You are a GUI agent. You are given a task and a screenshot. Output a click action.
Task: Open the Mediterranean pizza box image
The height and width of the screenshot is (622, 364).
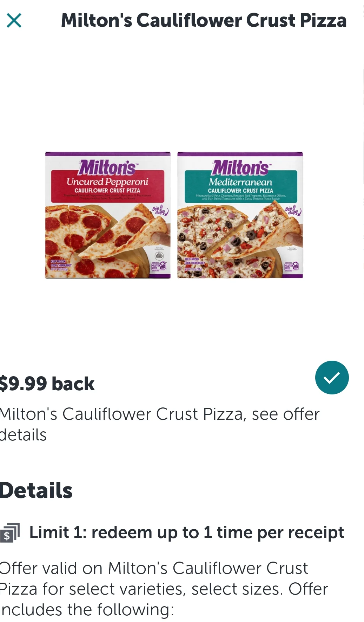tap(240, 215)
